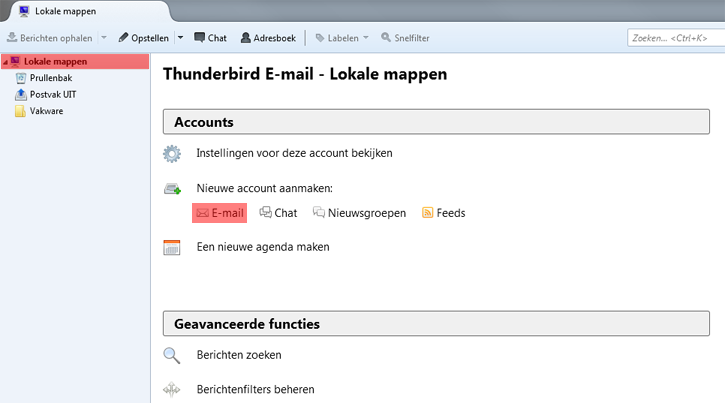Switch to the Lokale mappen tab
Viewport: 725px width, 403px height.
click(x=88, y=11)
